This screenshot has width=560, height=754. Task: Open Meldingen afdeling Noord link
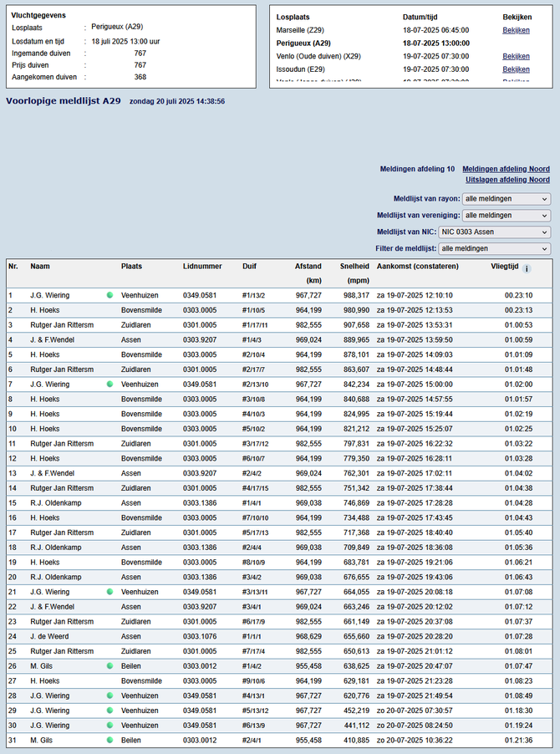pyautogui.click(x=506, y=169)
